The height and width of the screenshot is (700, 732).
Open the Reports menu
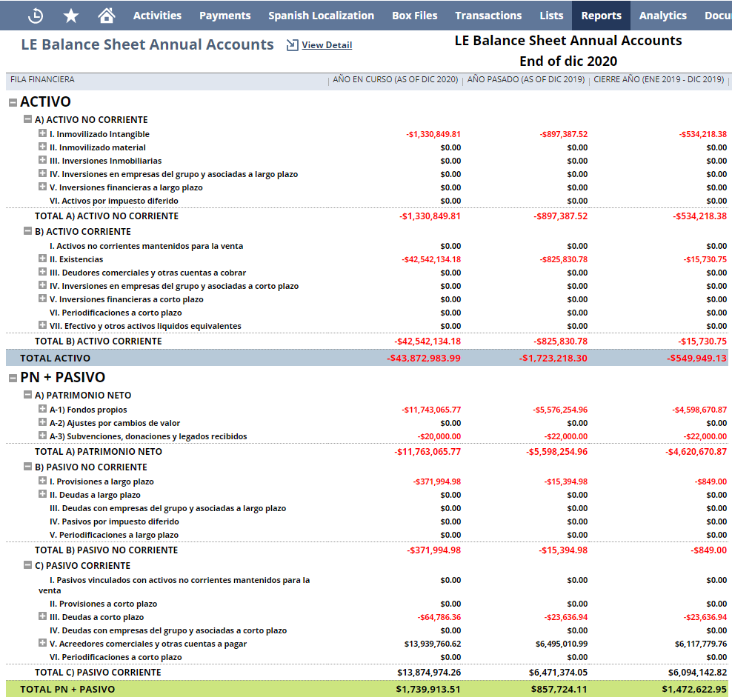pos(602,16)
